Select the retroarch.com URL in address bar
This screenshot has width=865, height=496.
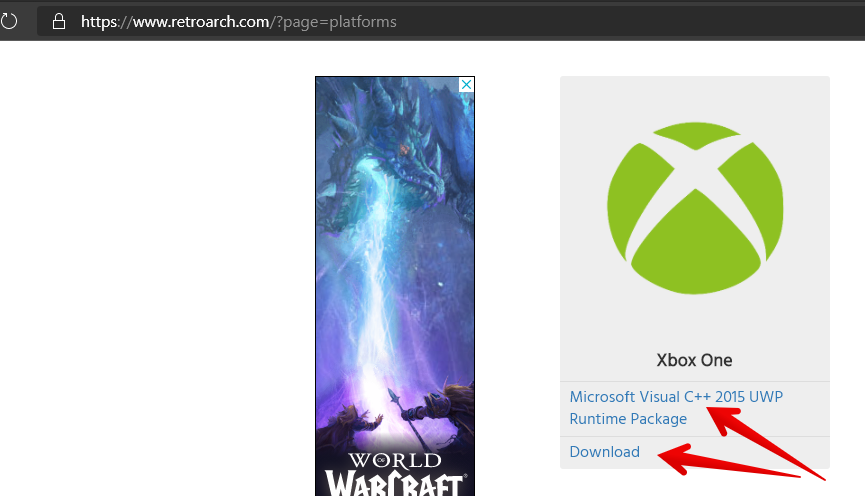point(238,22)
